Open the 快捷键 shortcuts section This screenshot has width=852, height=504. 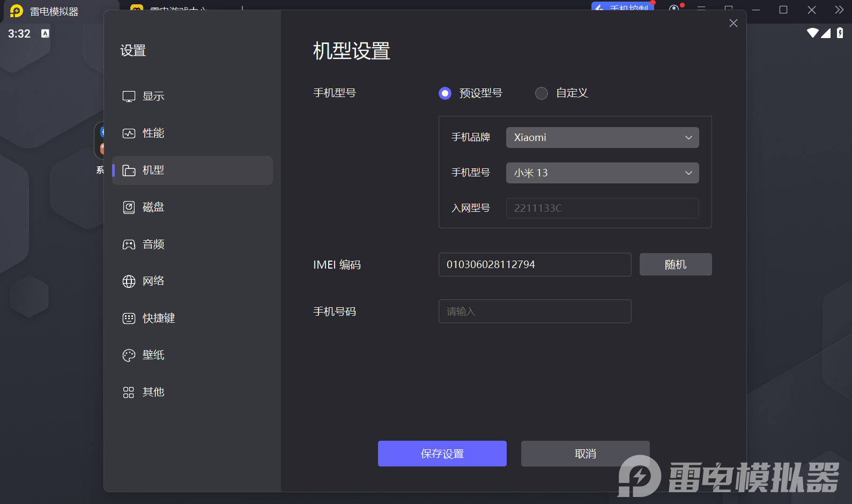[x=192, y=318]
